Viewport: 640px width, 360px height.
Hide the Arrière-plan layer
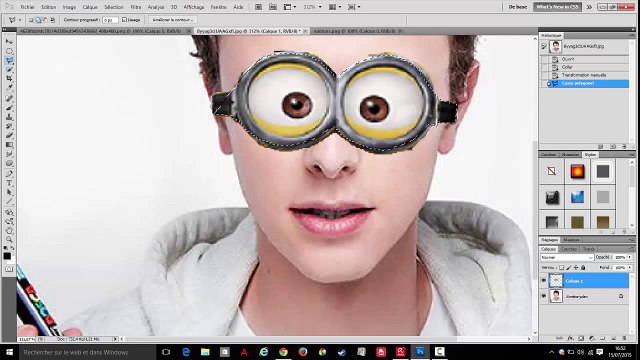coord(544,296)
